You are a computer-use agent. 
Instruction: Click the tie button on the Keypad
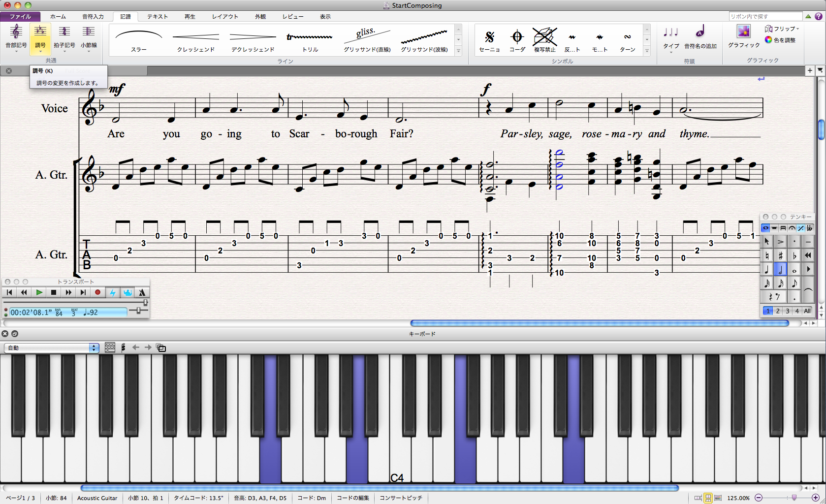click(x=808, y=290)
